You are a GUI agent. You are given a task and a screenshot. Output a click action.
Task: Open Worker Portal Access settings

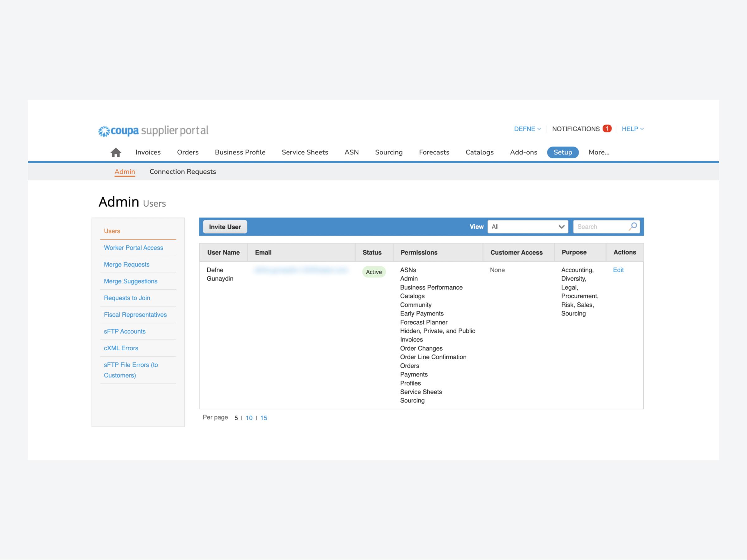point(134,247)
